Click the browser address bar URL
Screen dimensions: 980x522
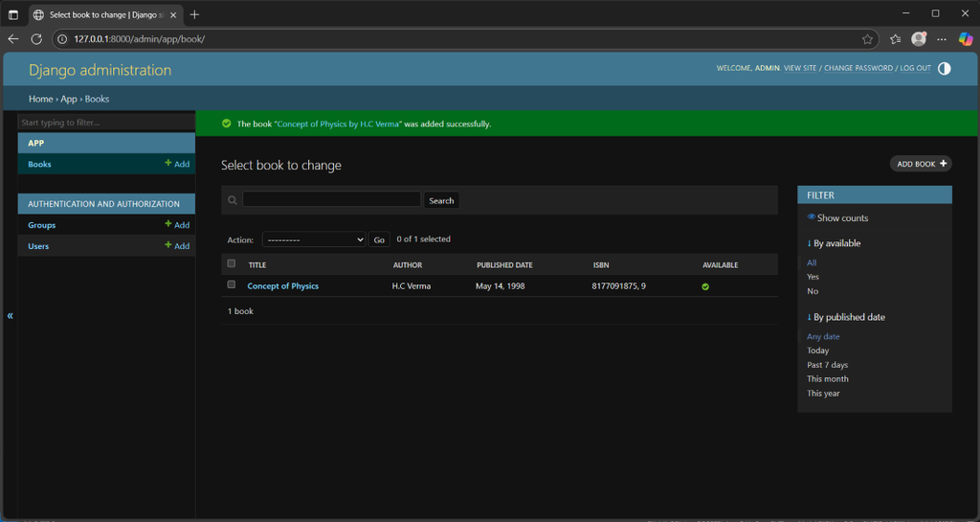pyautogui.click(x=140, y=38)
